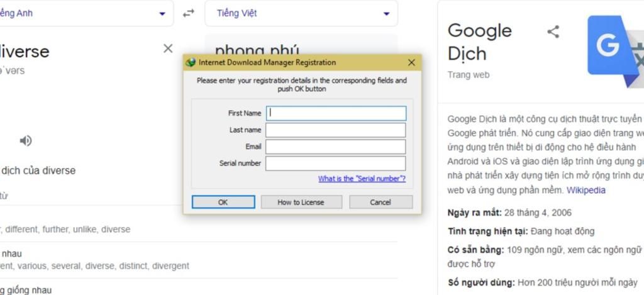Click the Ngày ra mắt launch date row
Image resolution: width=644 pixels, height=295 pixels.
[x=509, y=213]
